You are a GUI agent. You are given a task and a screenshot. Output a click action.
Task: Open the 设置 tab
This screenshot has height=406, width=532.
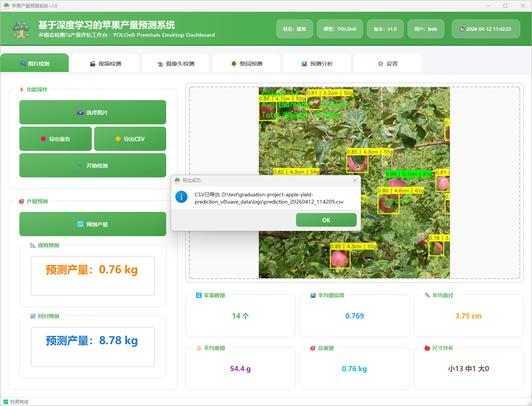387,64
